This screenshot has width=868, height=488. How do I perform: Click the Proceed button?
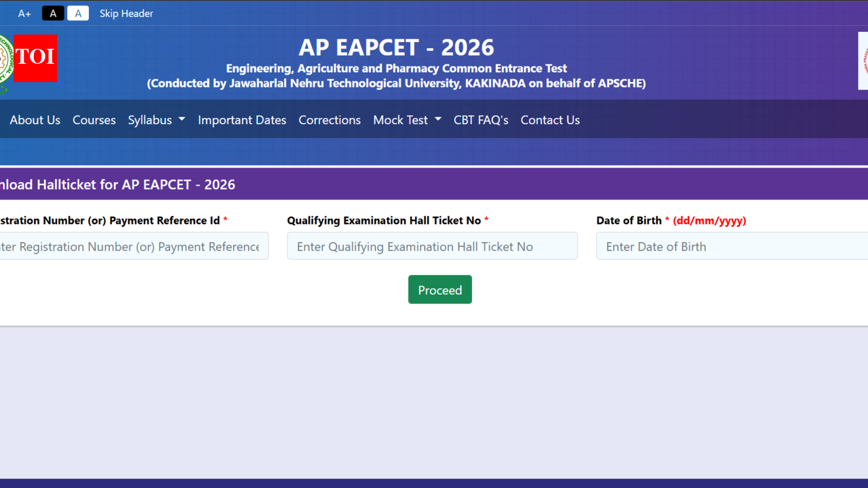(x=439, y=289)
